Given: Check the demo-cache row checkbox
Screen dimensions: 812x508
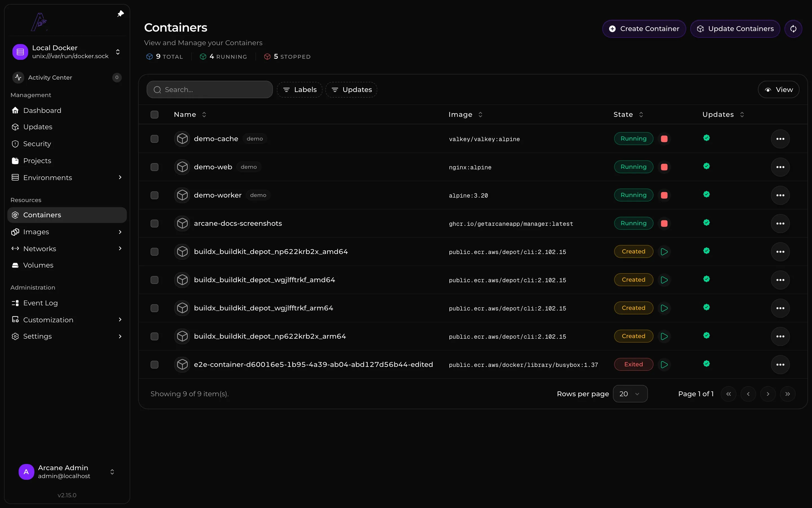Looking at the screenshot, I should point(154,139).
